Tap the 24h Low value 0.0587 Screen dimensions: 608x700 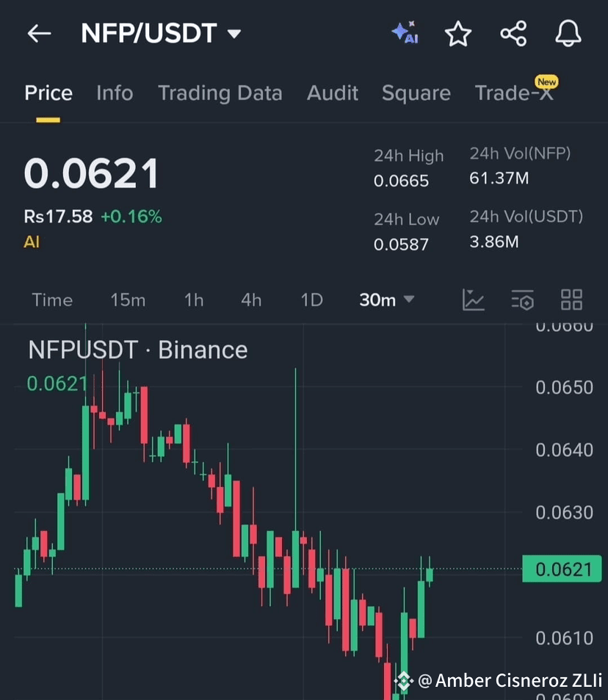point(401,244)
